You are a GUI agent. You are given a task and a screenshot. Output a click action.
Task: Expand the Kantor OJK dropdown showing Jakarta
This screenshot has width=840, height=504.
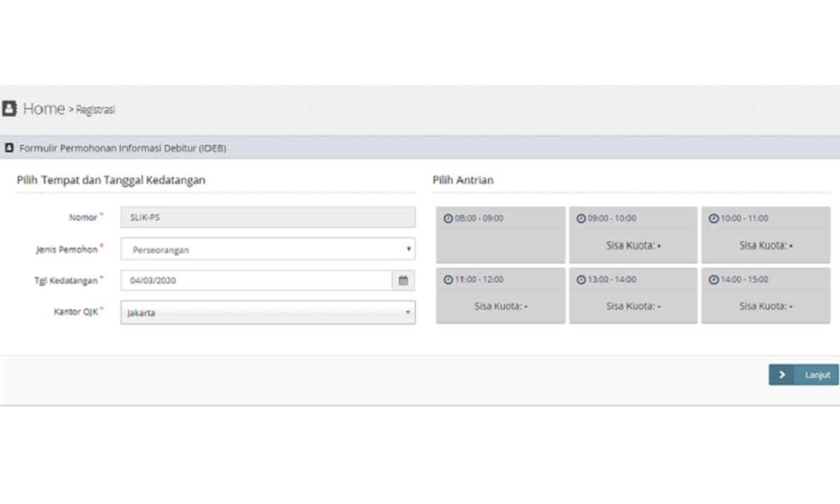click(267, 313)
